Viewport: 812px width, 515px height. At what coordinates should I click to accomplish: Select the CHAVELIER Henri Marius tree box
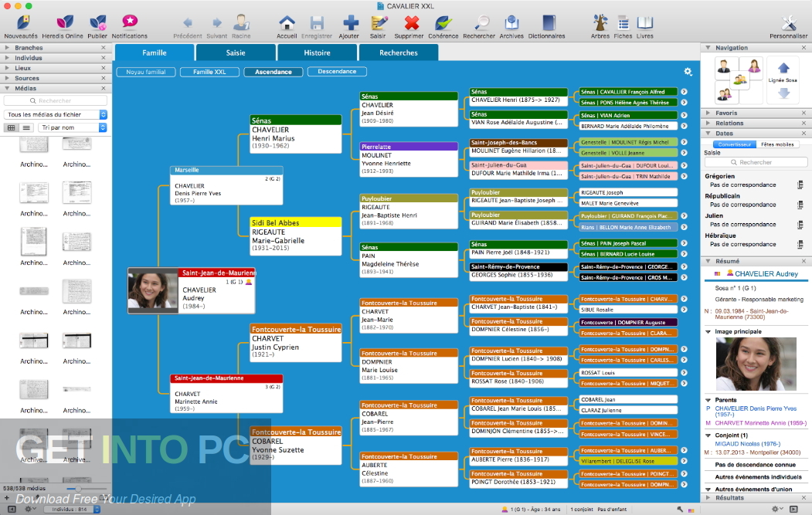pos(295,134)
